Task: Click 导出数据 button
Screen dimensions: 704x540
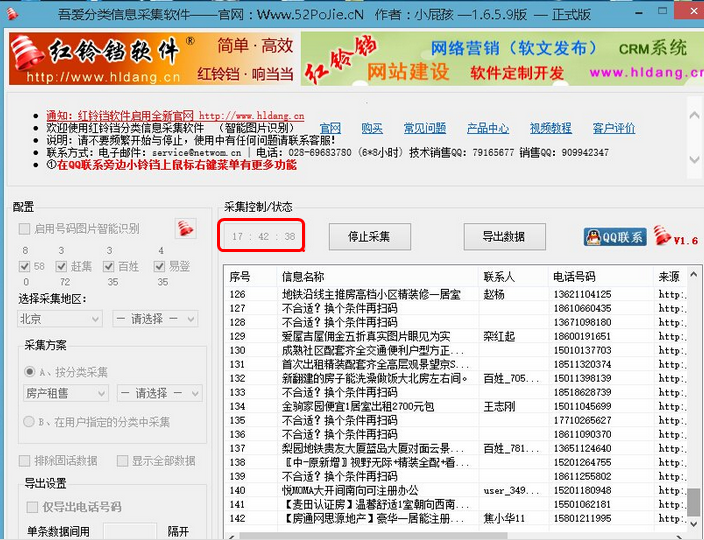Action: click(504, 237)
